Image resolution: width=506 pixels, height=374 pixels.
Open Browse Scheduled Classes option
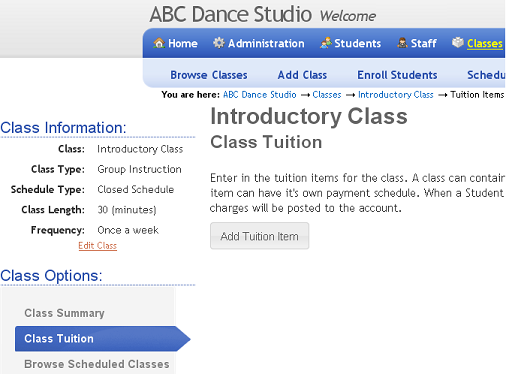[97, 364]
